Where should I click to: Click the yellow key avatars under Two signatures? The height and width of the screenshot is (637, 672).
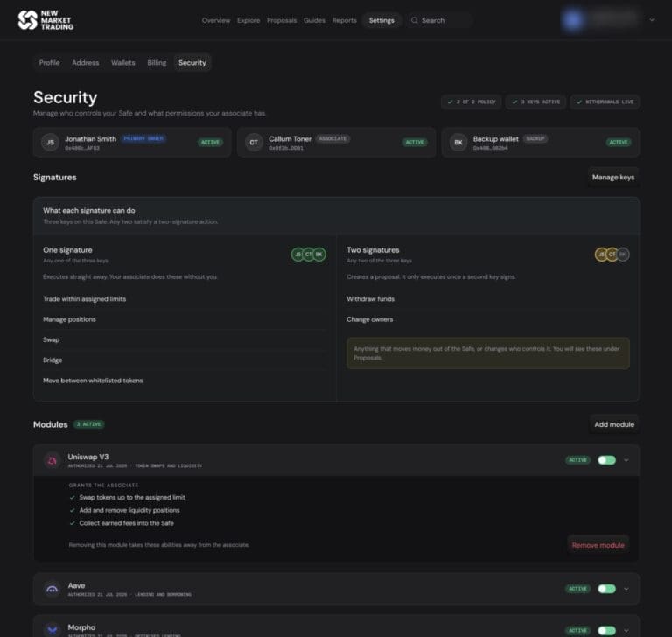pyautogui.click(x=612, y=255)
